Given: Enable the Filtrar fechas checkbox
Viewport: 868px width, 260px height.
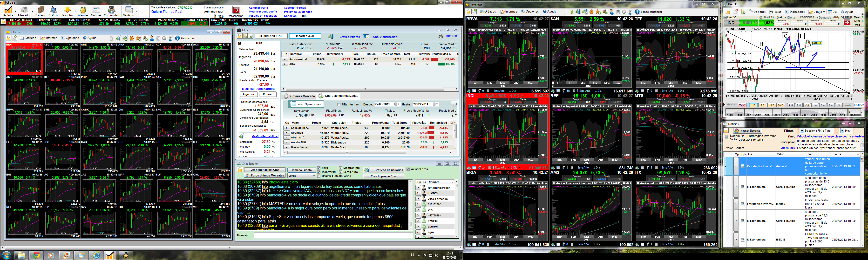Looking at the screenshot, I should pyautogui.click(x=339, y=104).
